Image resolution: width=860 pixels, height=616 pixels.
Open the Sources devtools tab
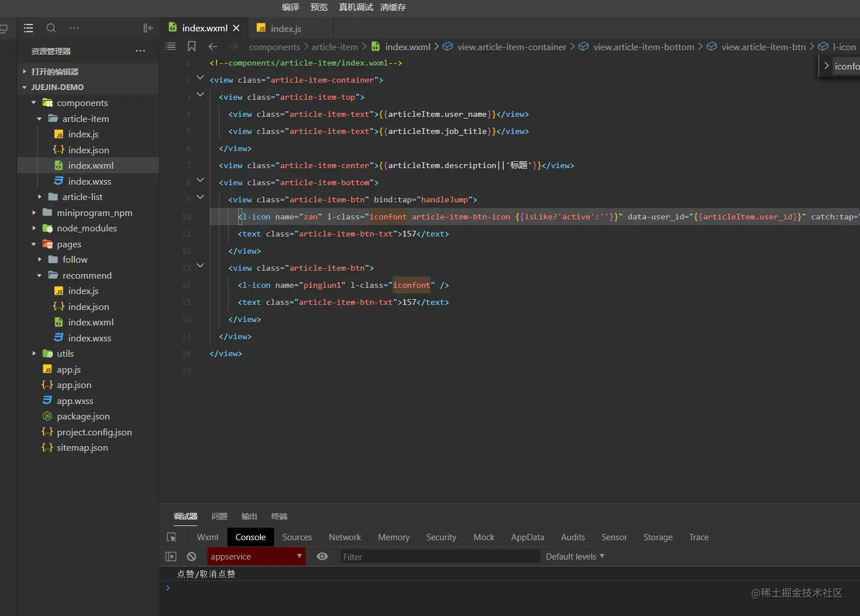click(297, 537)
